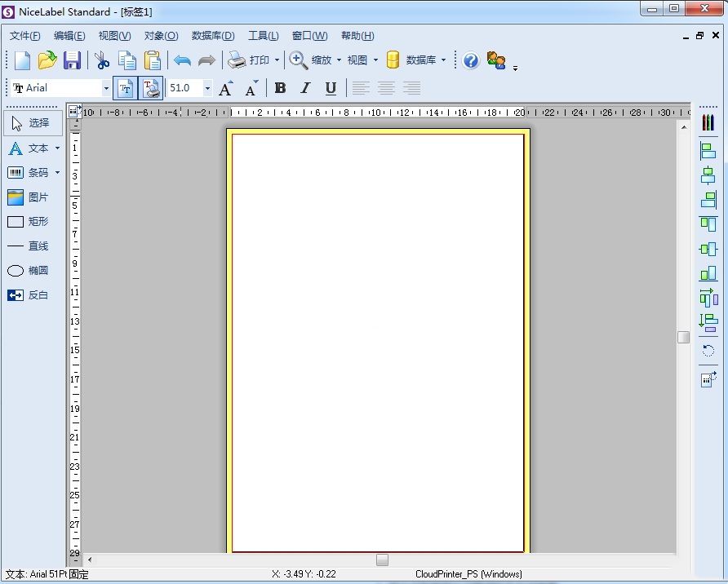Expand the Arial font name dropdown
728x584 pixels.
click(x=106, y=88)
